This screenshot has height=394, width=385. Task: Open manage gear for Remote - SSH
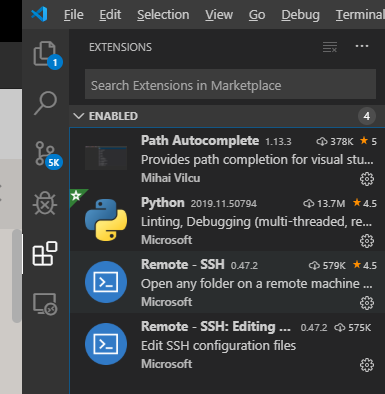click(367, 303)
